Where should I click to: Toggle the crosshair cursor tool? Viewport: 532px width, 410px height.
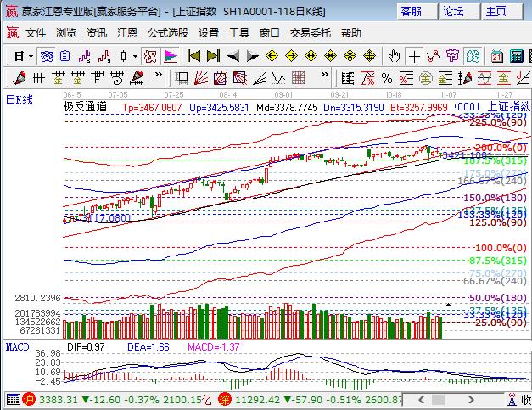point(414,56)
